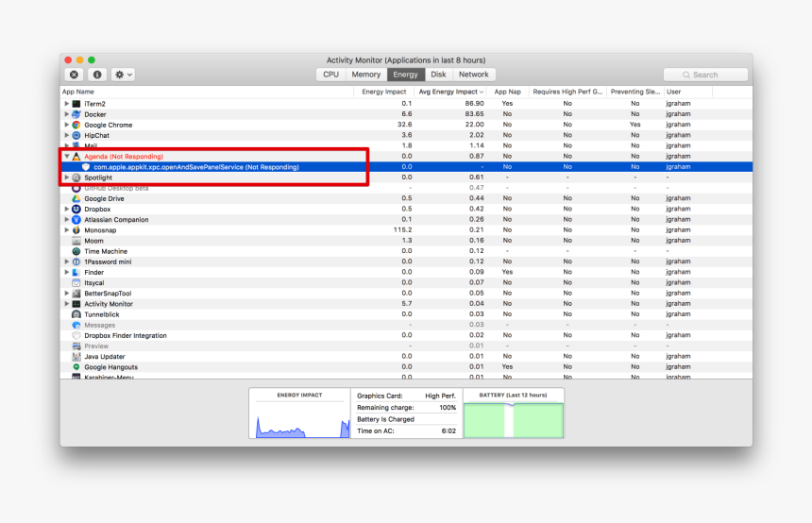
Task: Click the Time Machine icon
Action: coord(76,251)
